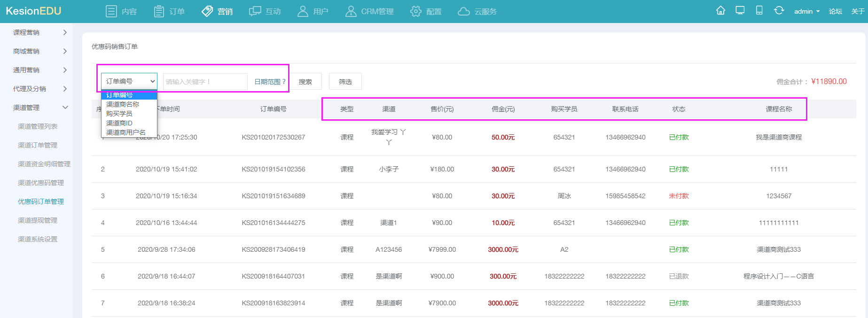Click the refresh cache icon
This screenshot has width=868, height=318.
(779, 11)
